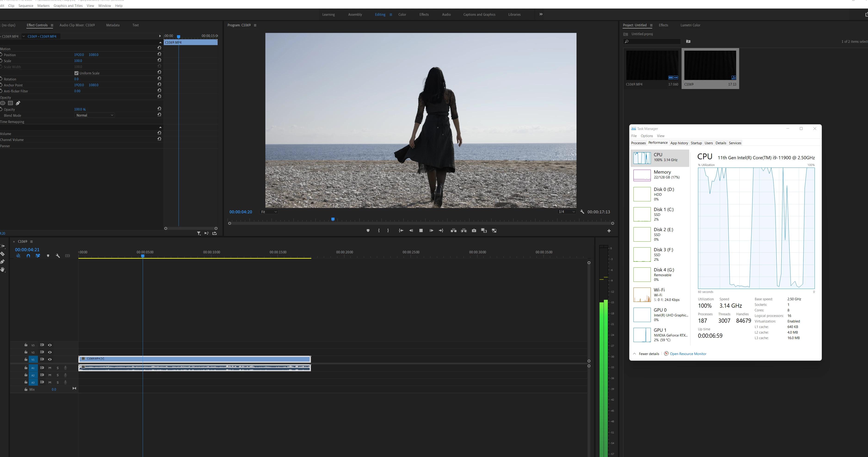Switch to the Color workspace tab
Screen dimensions: 868x457
[x=402, y=15]
